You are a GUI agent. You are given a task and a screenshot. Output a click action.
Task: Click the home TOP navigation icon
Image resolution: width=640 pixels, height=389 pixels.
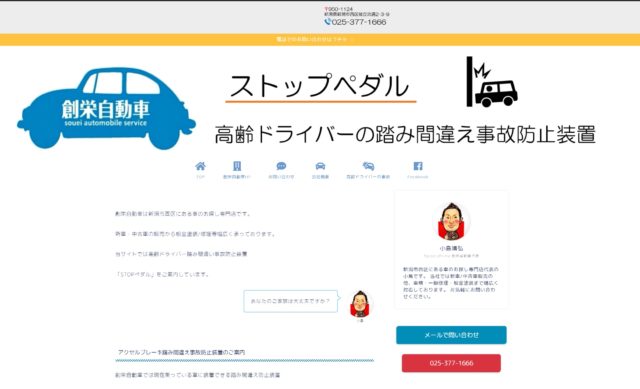click(x=200, y=166)
